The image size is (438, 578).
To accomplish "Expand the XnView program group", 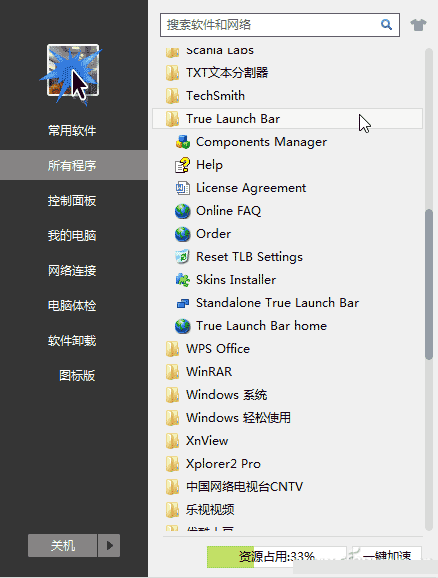I will (x=287, y=441).
